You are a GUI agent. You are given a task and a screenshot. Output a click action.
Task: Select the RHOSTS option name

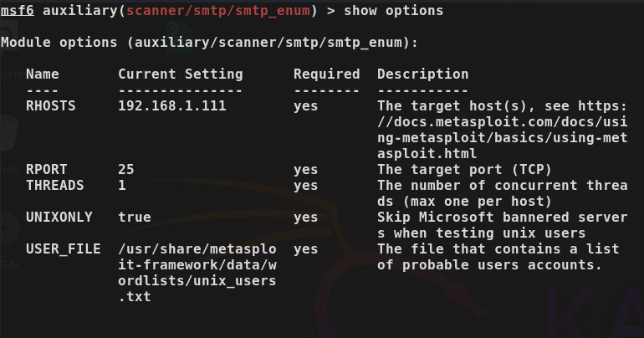point(51,106)
